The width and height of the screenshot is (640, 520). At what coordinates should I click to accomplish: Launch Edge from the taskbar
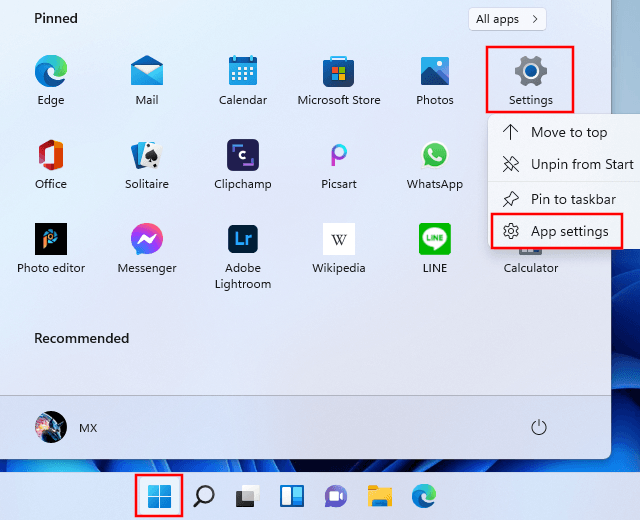pos(424,496)
